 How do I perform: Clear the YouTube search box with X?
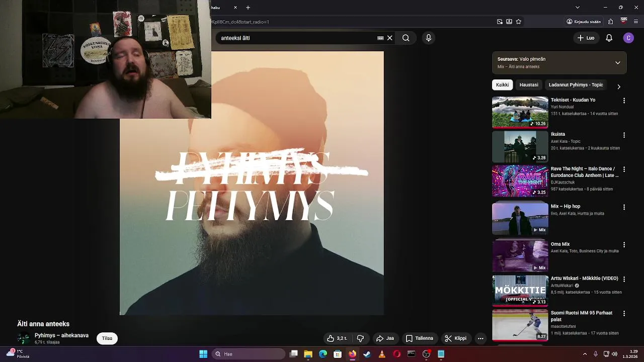pos(389,38)
